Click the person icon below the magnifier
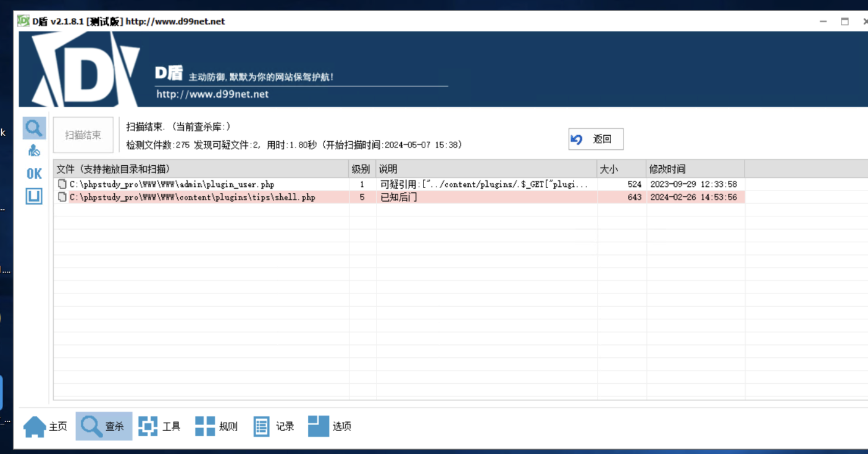The width and height of the screenshot is (868, 454). point(34,151)
